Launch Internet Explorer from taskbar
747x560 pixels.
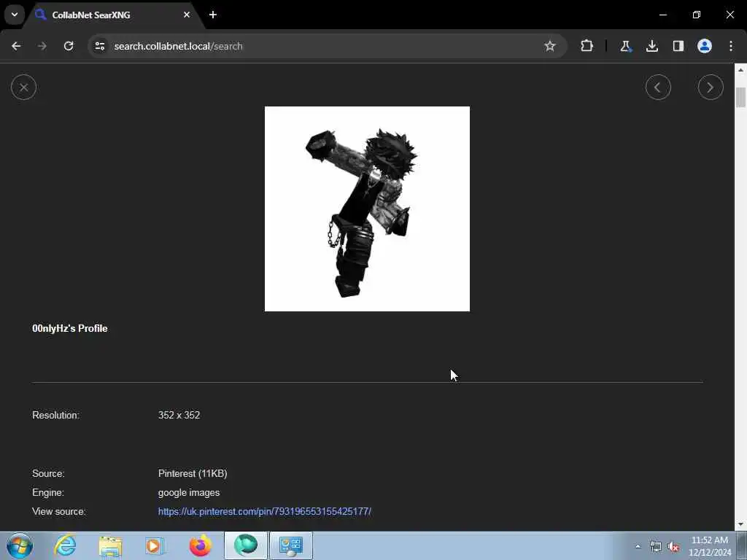pos(65,545)
